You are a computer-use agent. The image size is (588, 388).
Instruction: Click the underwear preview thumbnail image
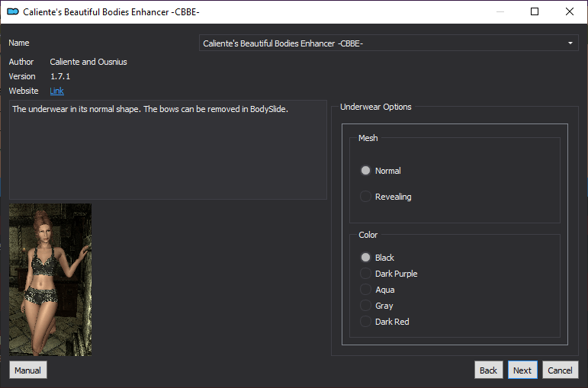coord(50,280)
